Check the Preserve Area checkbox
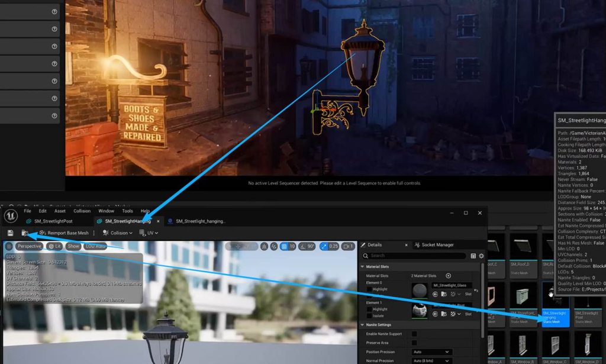Screen dimensions: 606x364 click(x=414, y=343)
